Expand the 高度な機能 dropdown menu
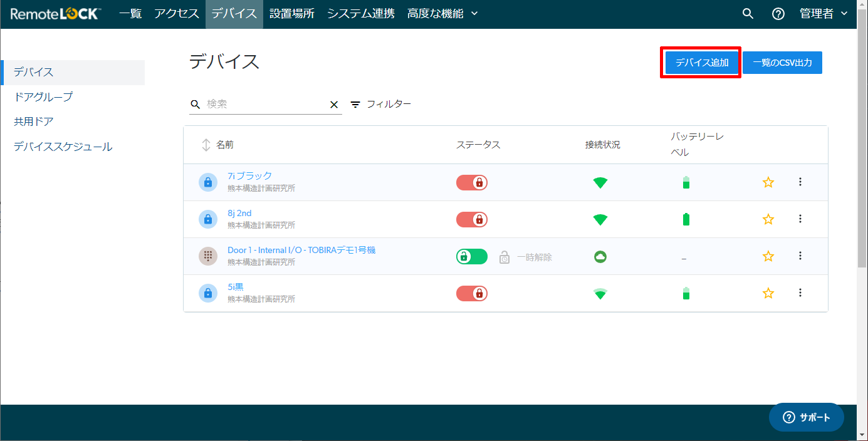Screen dimensions: 868x441 tap(442, 14)
